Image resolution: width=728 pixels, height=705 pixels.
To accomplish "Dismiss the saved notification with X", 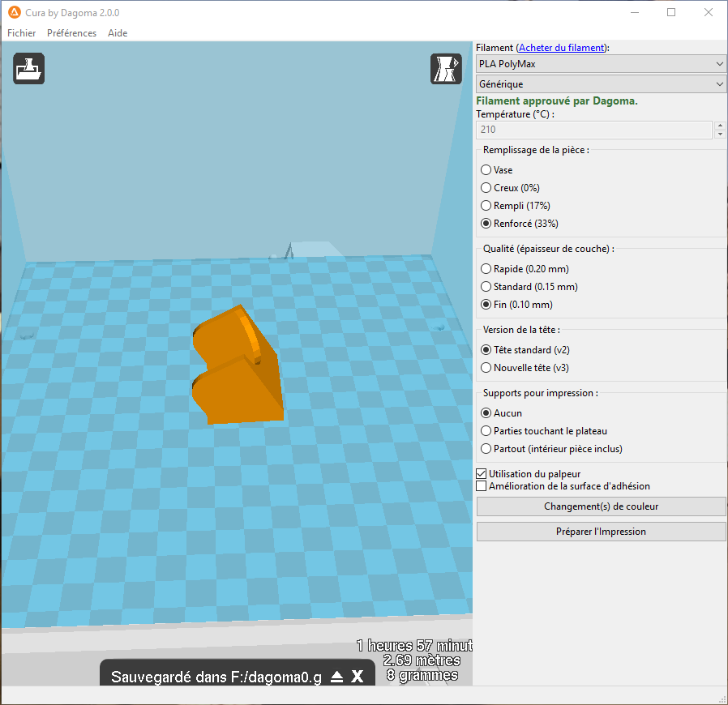I will tap(357, 676).
